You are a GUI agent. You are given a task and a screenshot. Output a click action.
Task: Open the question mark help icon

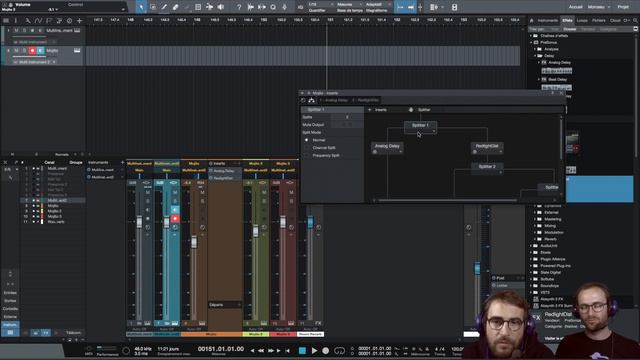[x=239, y=7]
